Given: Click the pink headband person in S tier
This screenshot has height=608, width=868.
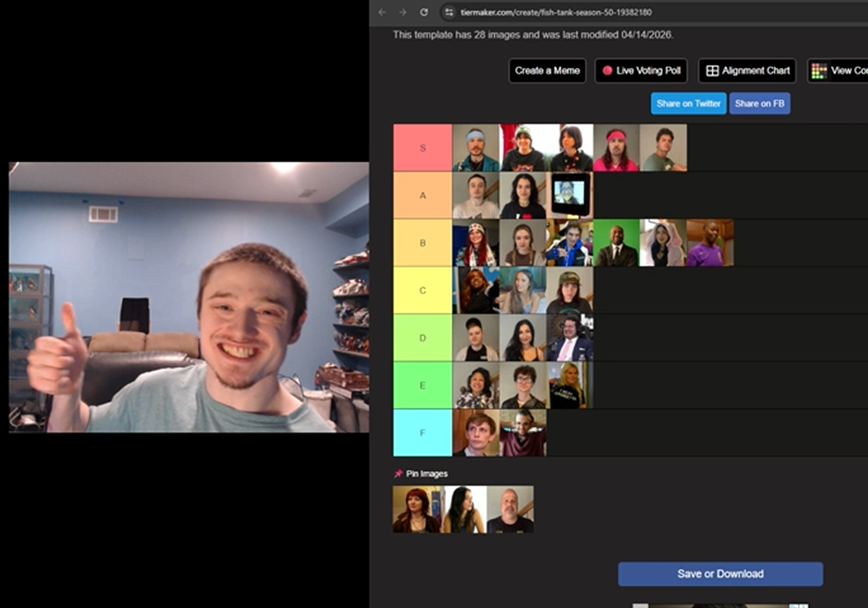Looking at the screenshot, I should coord(616,148).
